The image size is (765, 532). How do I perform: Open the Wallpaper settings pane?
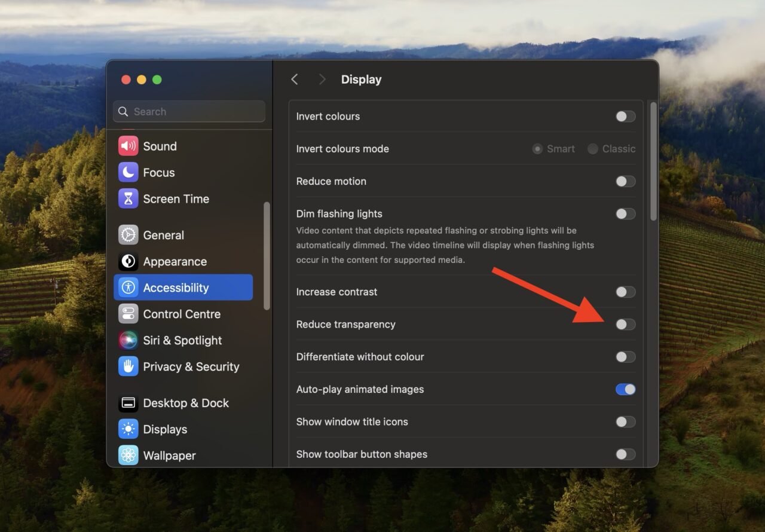pyautogui.click(x=183, y=455)
